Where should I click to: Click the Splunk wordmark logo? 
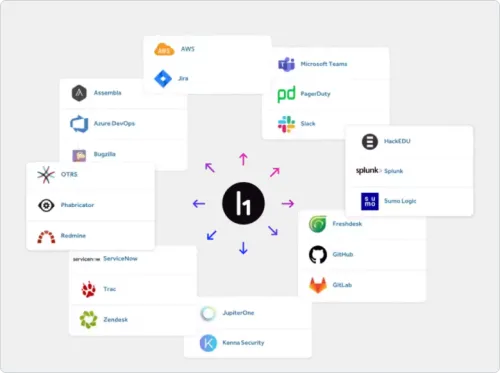point(368,171)
